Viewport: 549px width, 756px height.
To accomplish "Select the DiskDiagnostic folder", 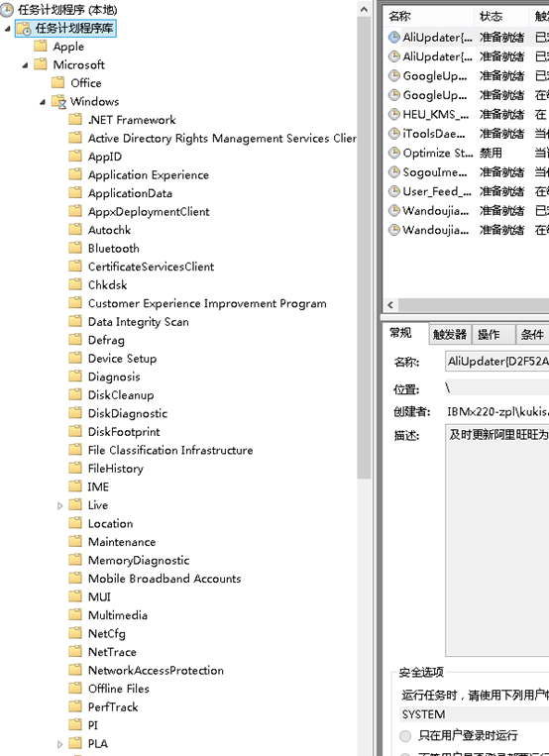I will coord(128,413).
